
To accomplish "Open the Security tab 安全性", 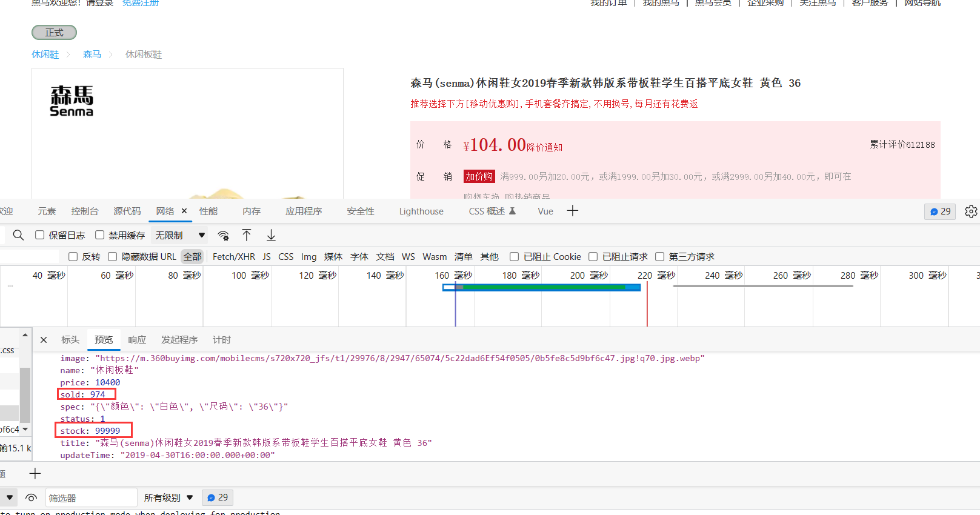I will click(x=361, y=211).
